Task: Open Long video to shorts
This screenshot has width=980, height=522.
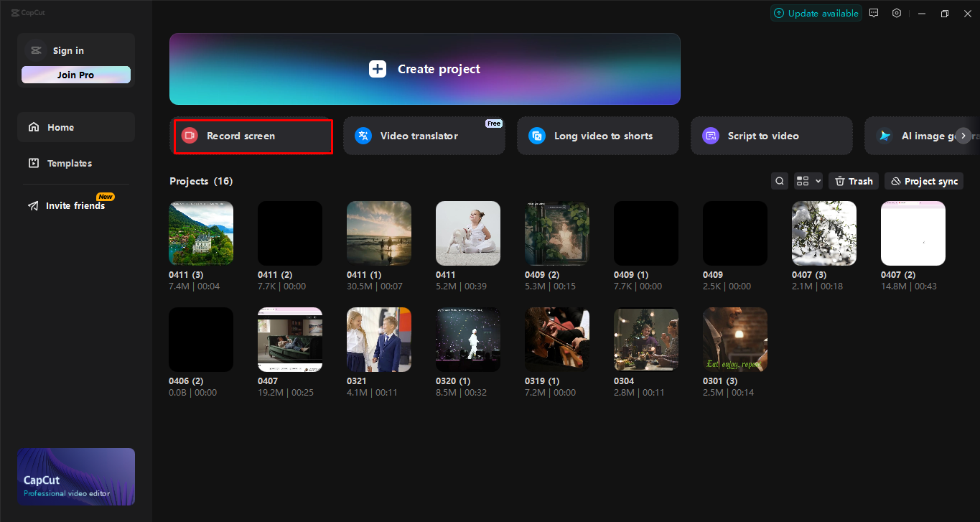Action: [x=598, y=136]
